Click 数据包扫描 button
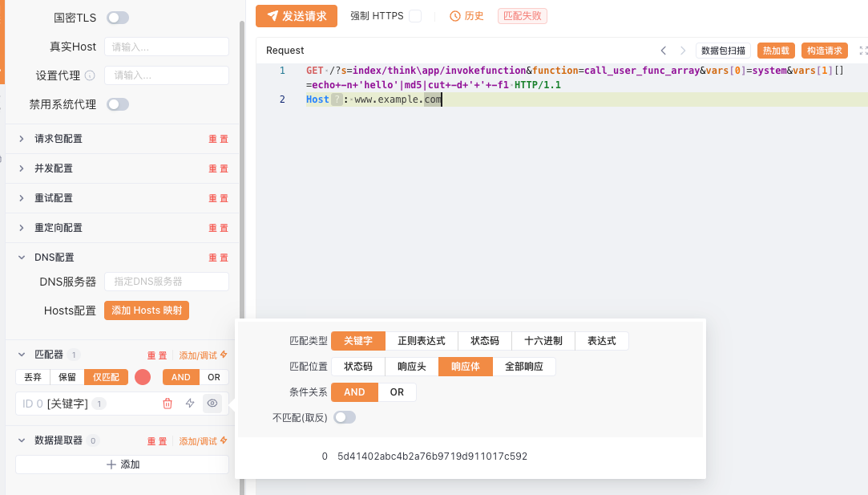Screen dimensions: 868x495 723,51
